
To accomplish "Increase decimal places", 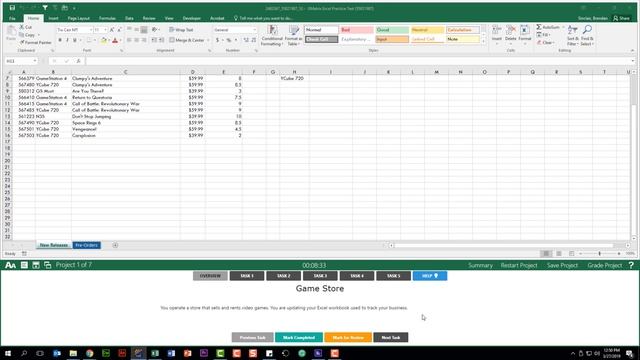I will pyautogui.click(x=246, y=40).
